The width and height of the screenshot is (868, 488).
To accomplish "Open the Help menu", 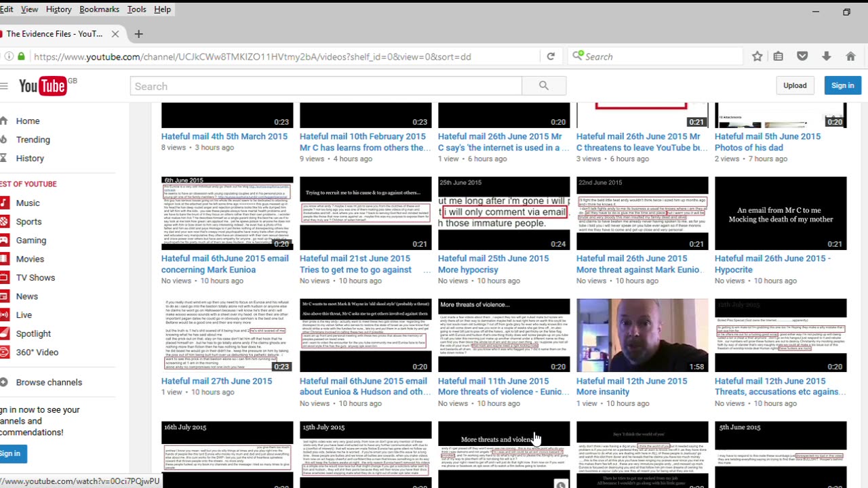I will click(162, 9).
